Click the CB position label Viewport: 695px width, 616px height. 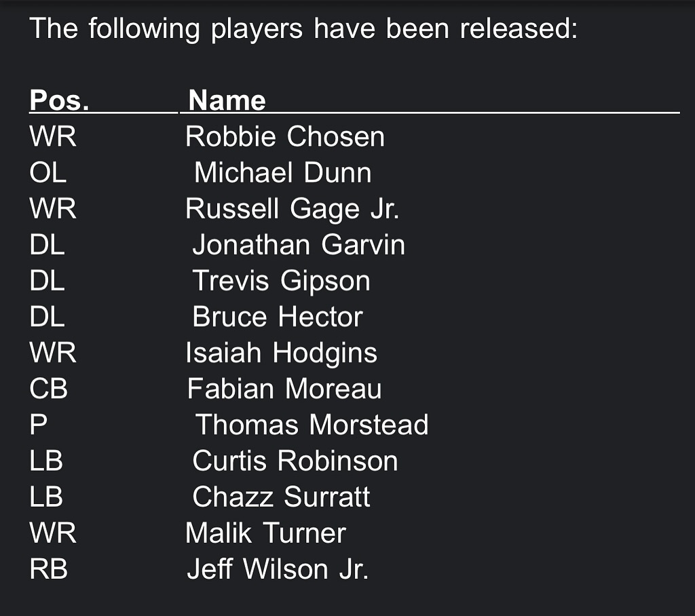(x=48, y=389)
